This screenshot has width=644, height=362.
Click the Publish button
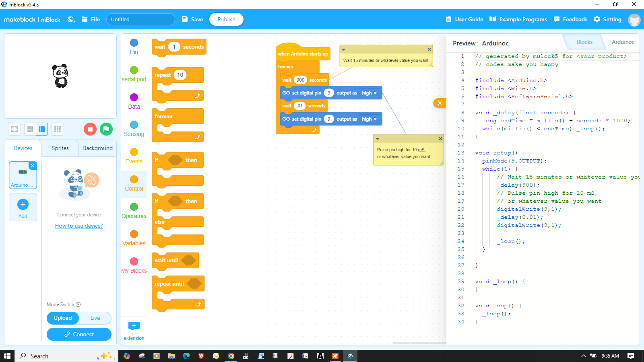pyautogui.click(x=226, y=19)
